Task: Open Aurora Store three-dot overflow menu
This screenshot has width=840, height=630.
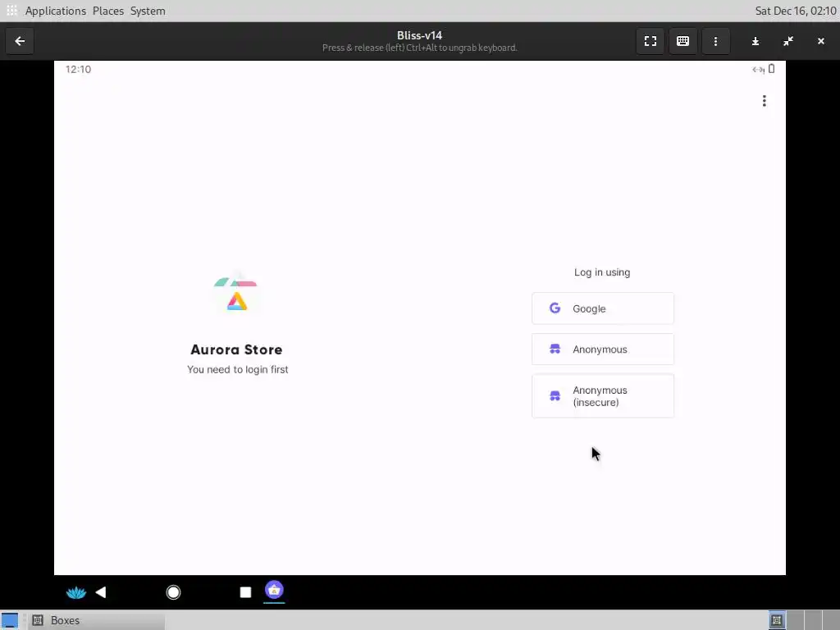Action: click(764, 101)
